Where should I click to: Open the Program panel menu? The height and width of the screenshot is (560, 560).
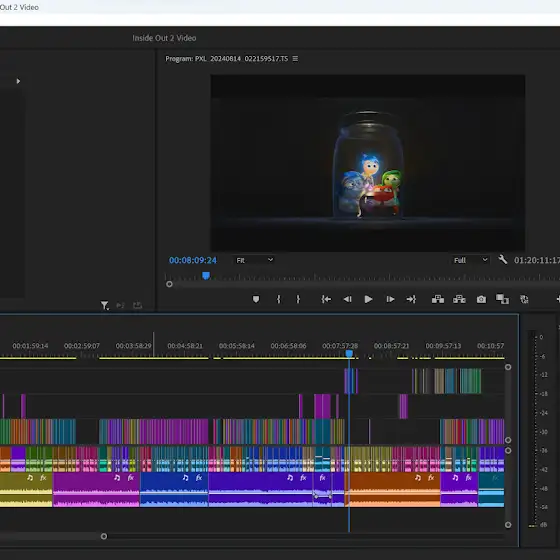point(295,59)
